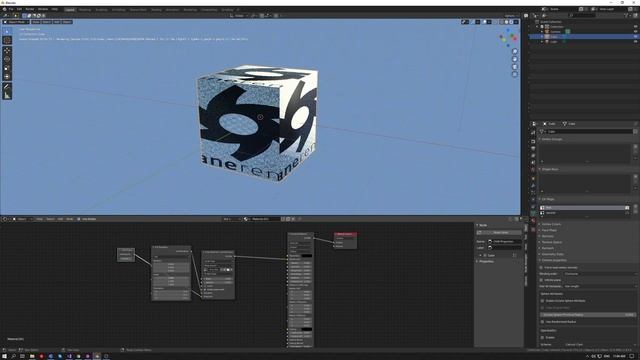Screen dimensions: 640x360
Task: Open Render menu
Action: click(x=30, y=9)
